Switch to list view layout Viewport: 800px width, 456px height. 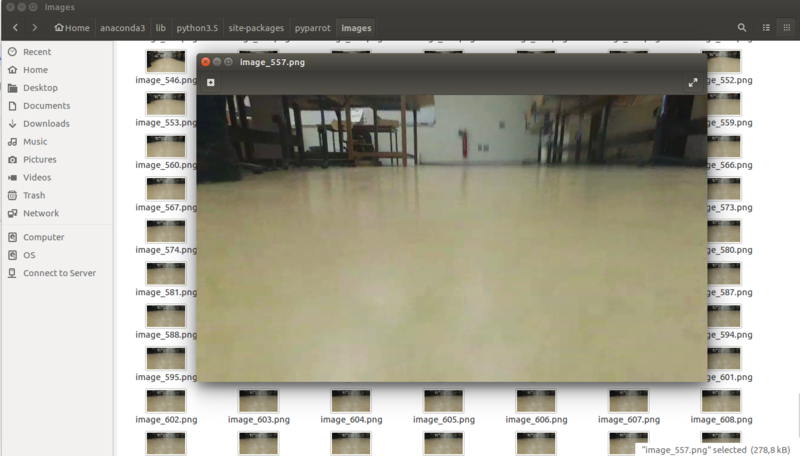766,28
